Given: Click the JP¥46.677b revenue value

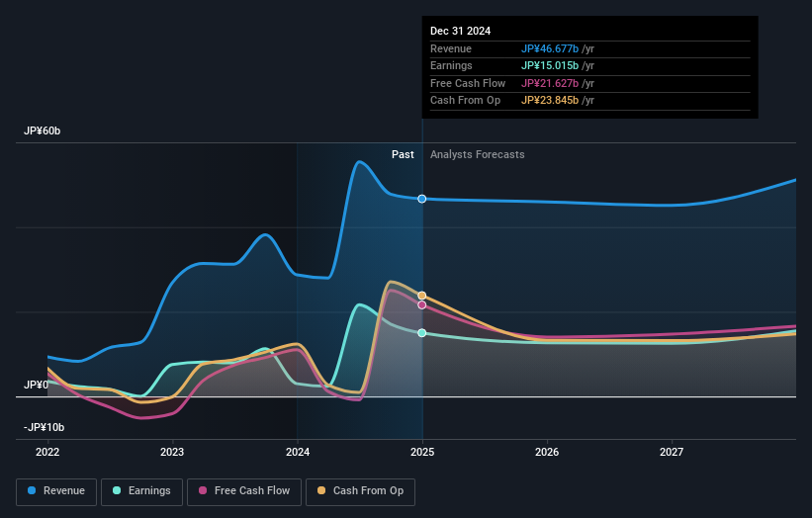Looking at the screenshot, I should pos(550,48).
